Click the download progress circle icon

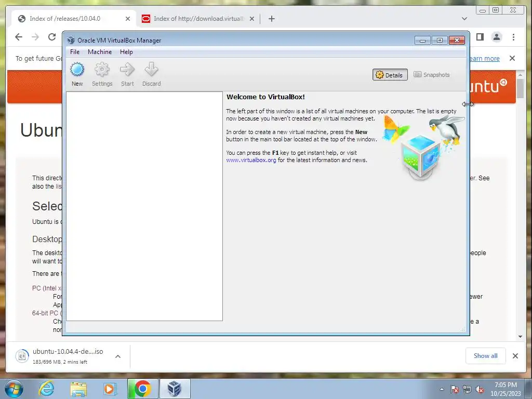pyautogui.click(x=22, y=356)
